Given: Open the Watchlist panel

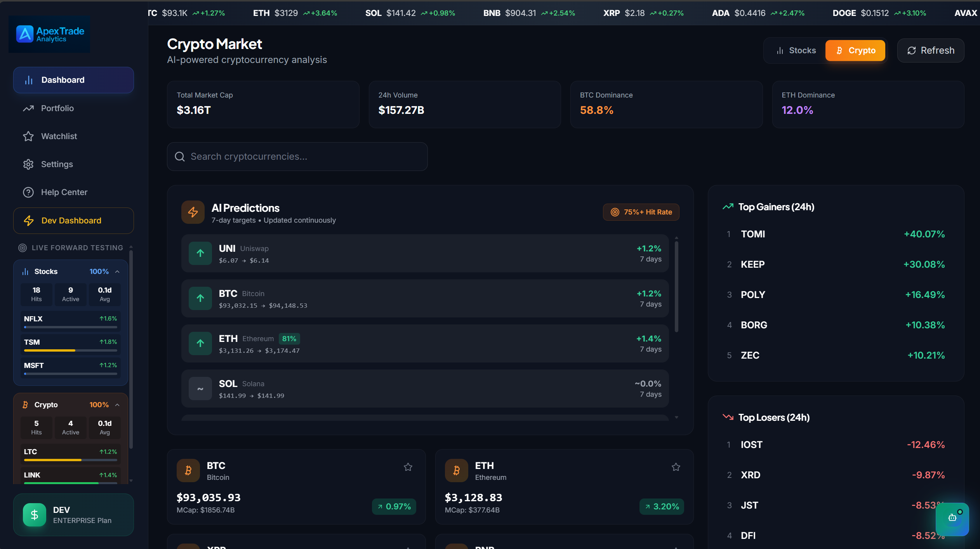Looking at the screenshot, I should point(59,136).
